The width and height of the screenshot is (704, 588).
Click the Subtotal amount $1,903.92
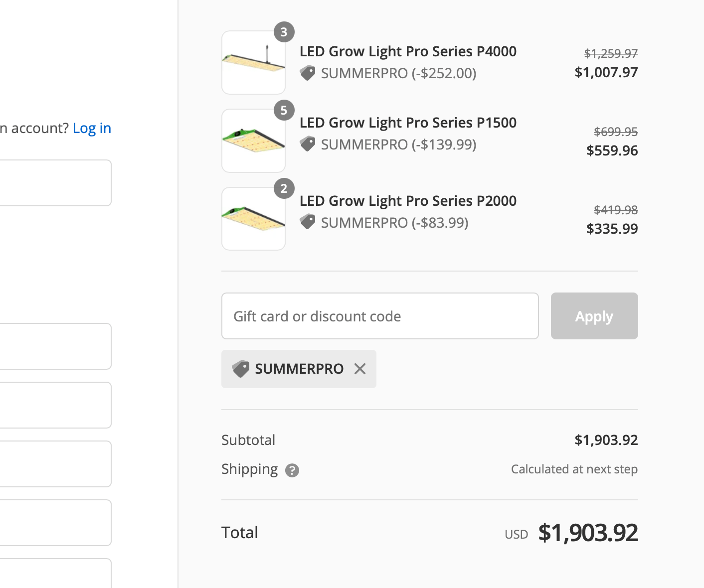click(606, 440)
